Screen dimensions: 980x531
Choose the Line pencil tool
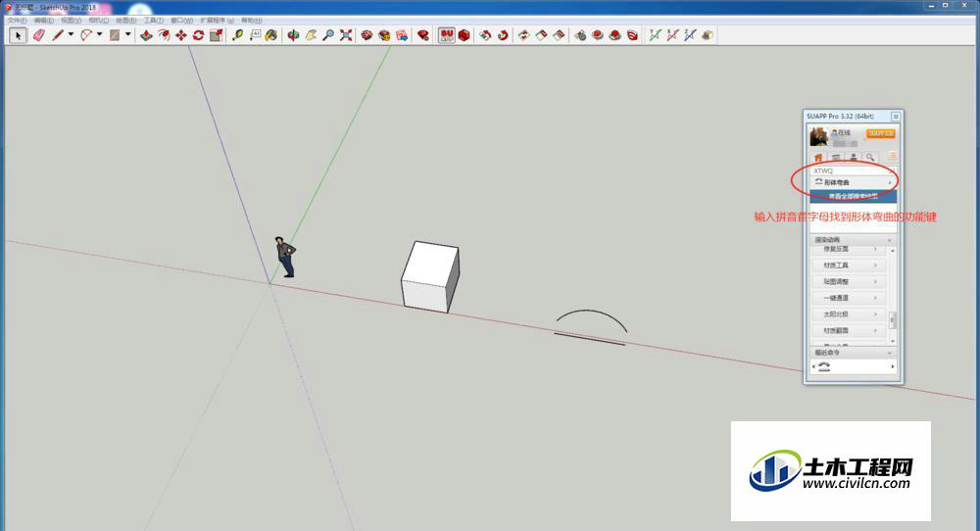click(58, 35)
